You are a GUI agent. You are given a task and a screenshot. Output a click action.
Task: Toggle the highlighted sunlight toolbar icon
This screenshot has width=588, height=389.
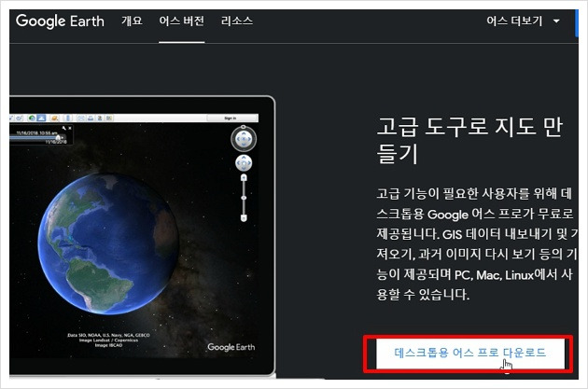coord(41,118)
